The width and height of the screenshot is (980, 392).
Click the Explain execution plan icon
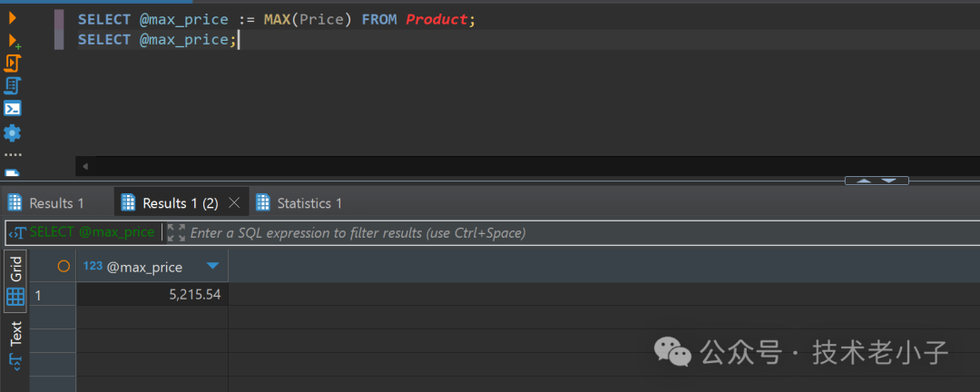[x=12, y=85]
